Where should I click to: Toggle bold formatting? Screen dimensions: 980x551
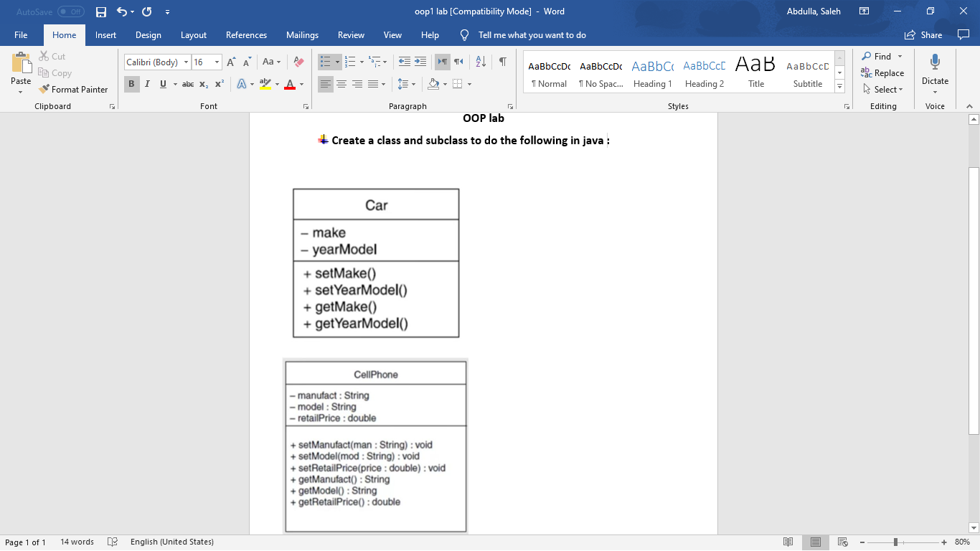[x=131, y=84]
